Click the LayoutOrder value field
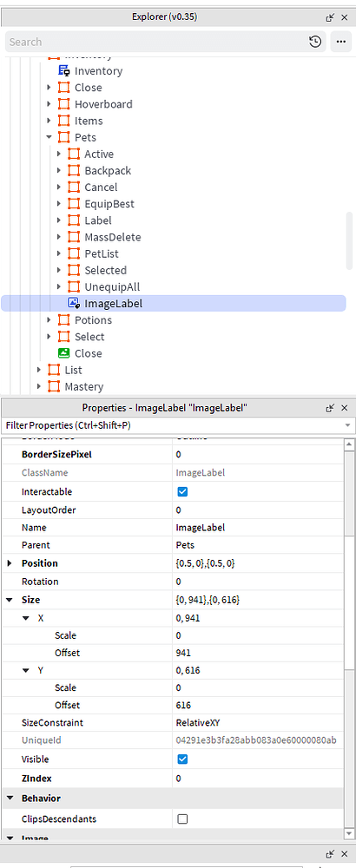 258,510
